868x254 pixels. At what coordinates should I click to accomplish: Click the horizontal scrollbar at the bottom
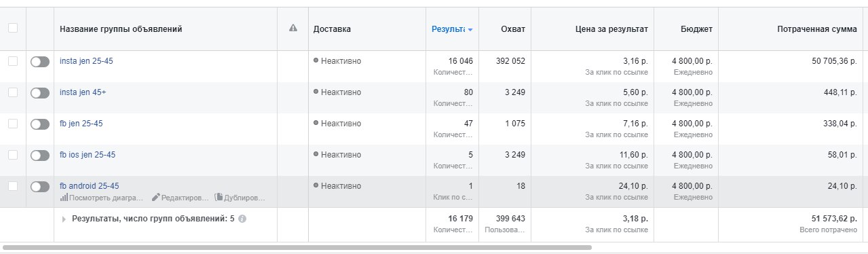(297, 248)
